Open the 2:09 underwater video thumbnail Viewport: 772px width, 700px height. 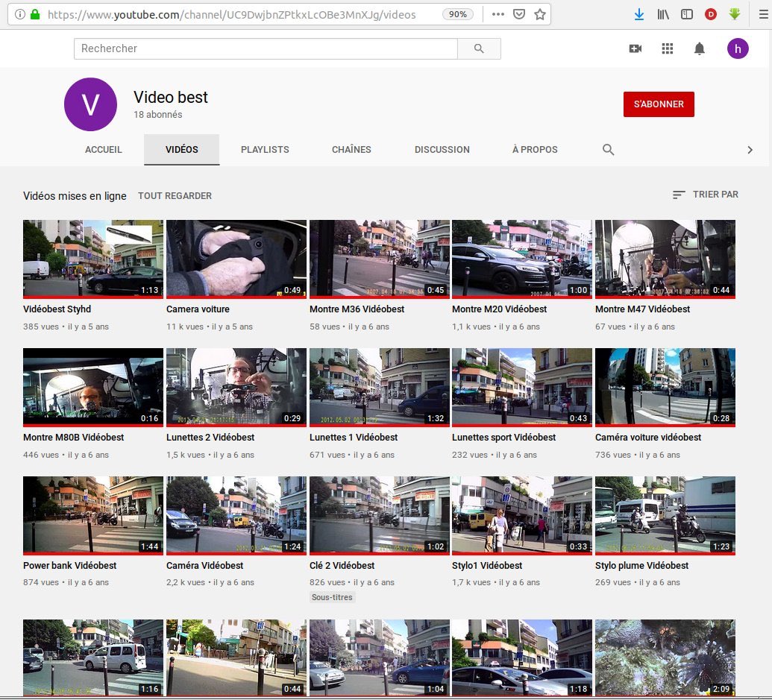[x=665, y=658]
